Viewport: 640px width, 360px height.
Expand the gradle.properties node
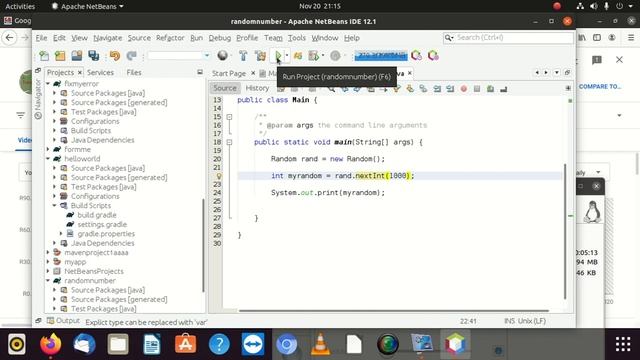[61, 234]
